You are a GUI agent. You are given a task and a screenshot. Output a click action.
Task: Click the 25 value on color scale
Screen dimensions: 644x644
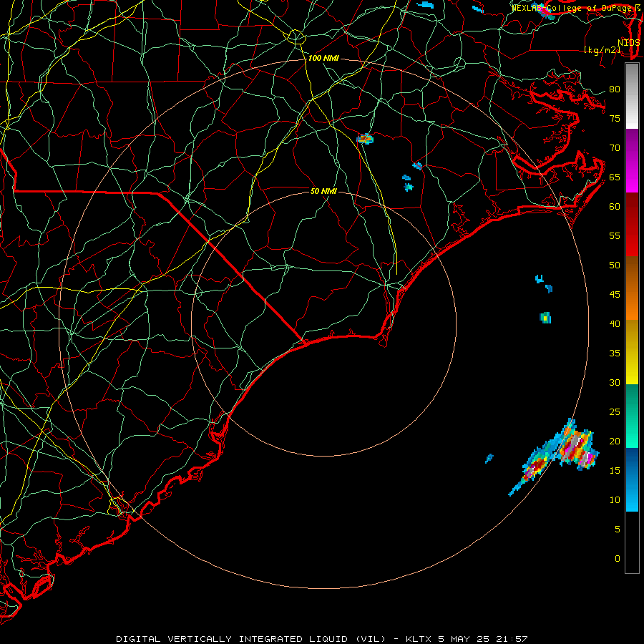[x=615, y=412]
